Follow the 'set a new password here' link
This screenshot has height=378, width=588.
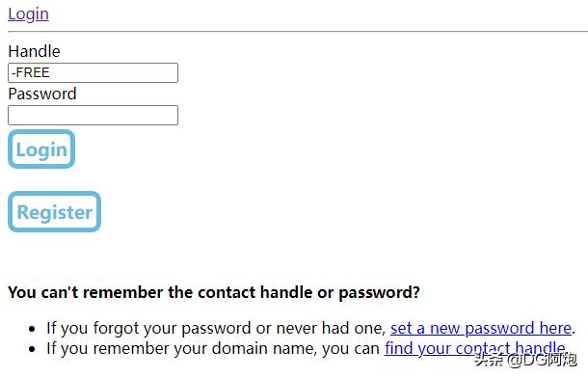tap(481, 329)
